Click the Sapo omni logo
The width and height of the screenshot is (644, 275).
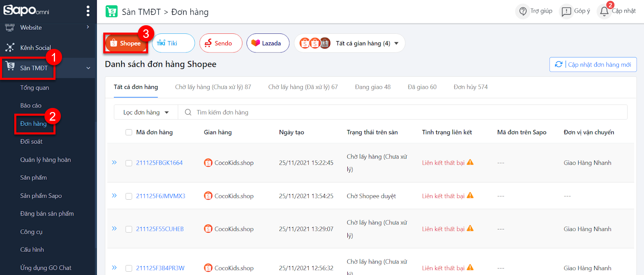pyautogui.click(x=26, y=10)
